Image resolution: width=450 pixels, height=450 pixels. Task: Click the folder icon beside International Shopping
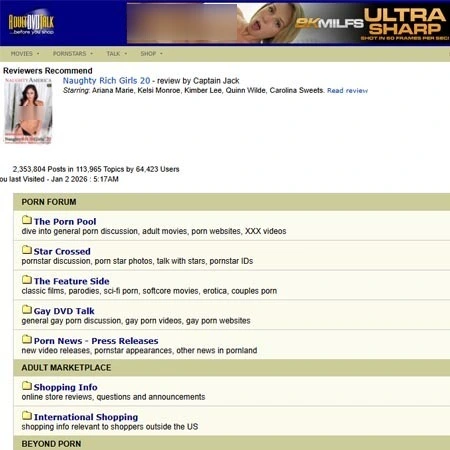[27, 415]
